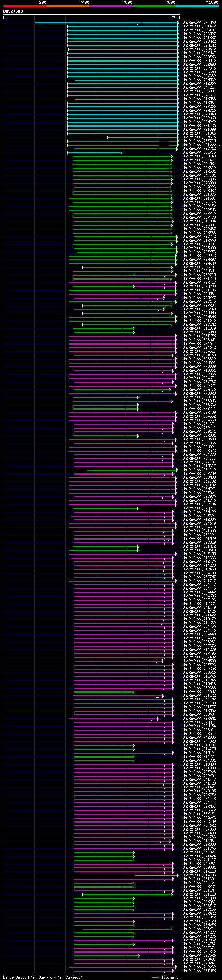
Task: Click the label UniRef100_Q41040
Action: coord(199,321)
